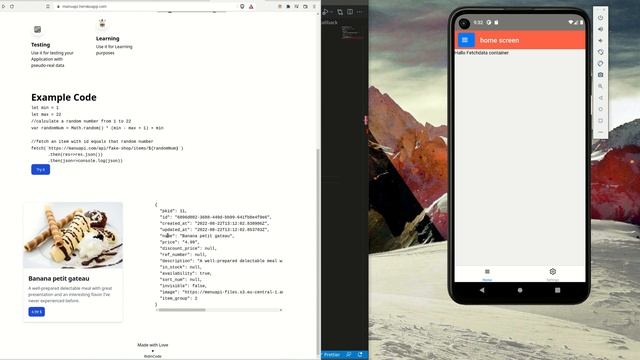Open the hamburger drawer menu in phone app
The height and width of the screenshot is (360, 640).
pos(465,40)
